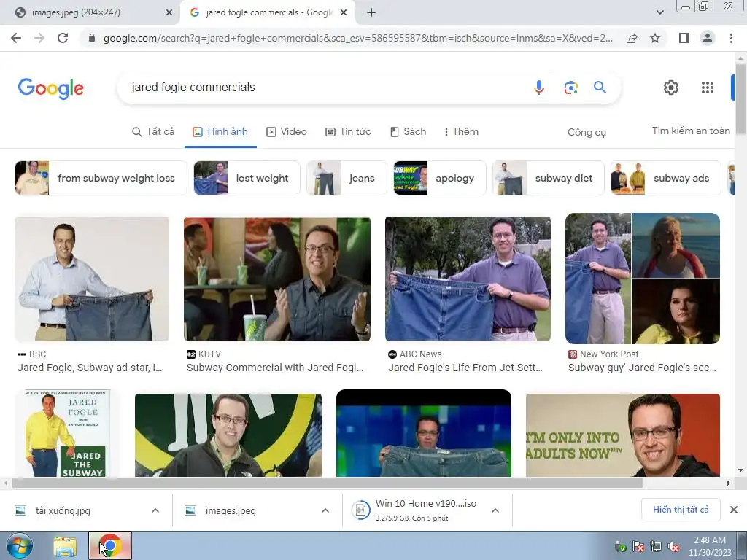
Task: Click the muted volume icon in system tray
Action: tap(673, 547)
